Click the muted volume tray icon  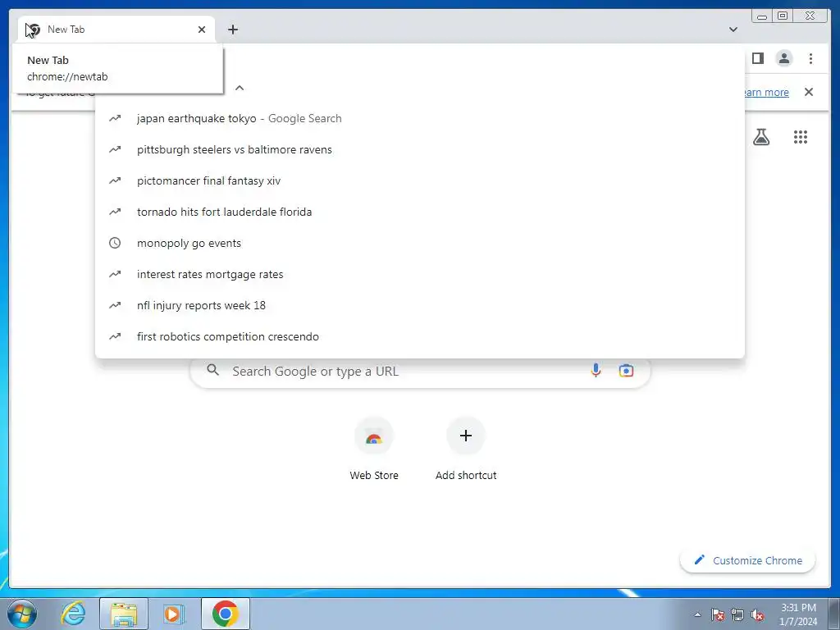click(x=757, y=614)
